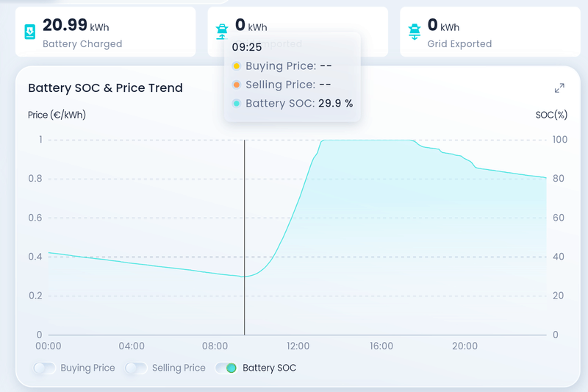Click the 20:00 label on the time axis
The image size is (588, 392).
[465, 346]
